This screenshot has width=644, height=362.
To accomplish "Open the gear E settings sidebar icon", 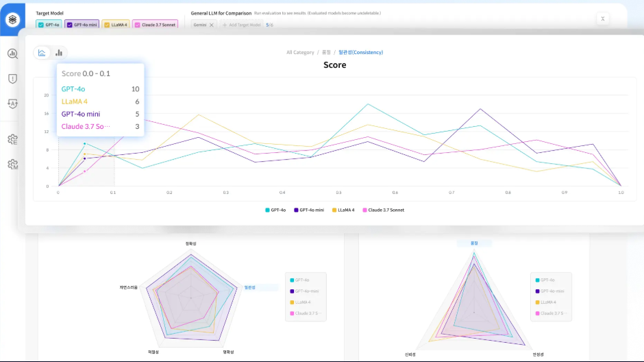I will point(12,139).
